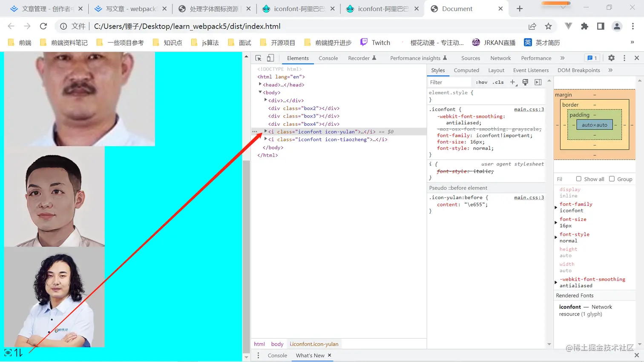Toggle the browser side panel icon

click(x=601, y=26)
